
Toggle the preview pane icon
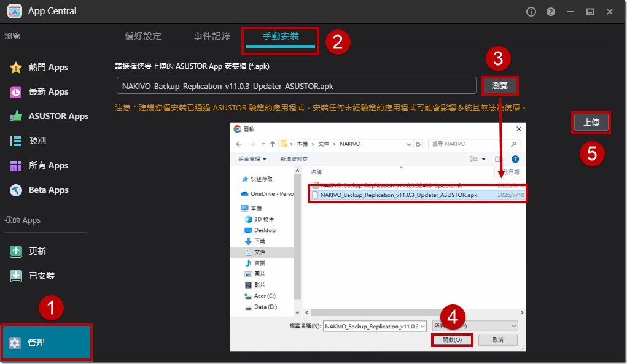point(498,159)
